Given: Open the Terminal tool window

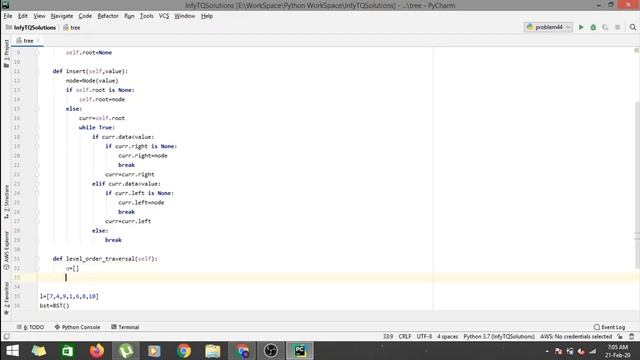Looking at the screenshot, I should [x=125, y=327].
